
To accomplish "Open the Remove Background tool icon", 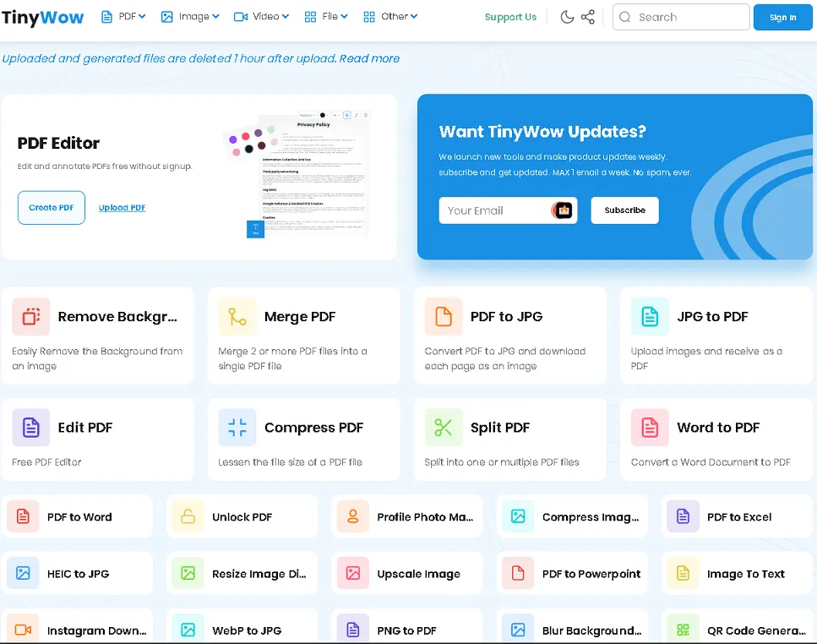I will coord(31,317).
